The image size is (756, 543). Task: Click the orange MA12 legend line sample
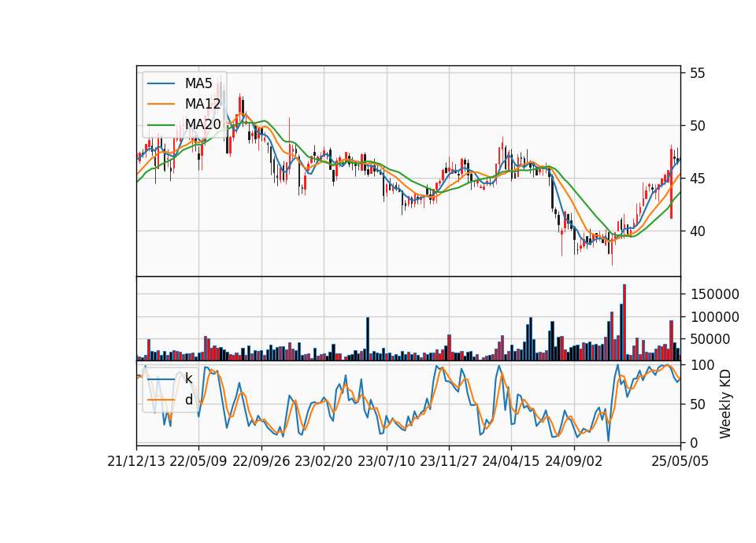coord(161,104)
